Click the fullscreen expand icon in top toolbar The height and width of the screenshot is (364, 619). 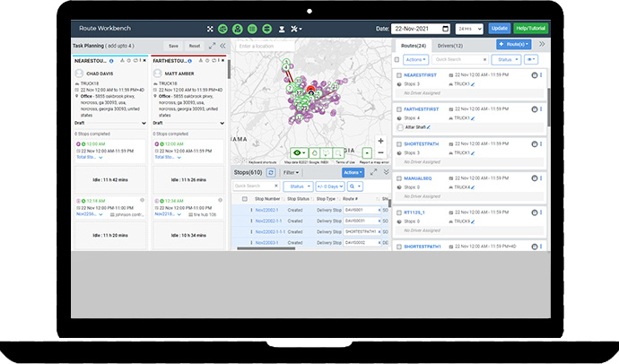pyautogui.click(x=209, y=29)
